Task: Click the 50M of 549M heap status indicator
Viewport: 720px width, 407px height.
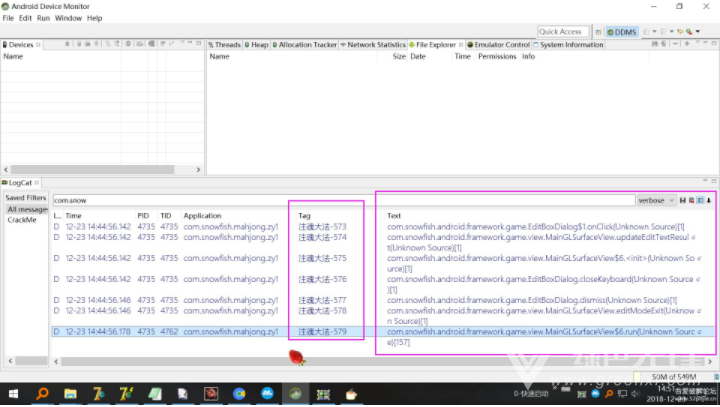Action: coord(674,377)
